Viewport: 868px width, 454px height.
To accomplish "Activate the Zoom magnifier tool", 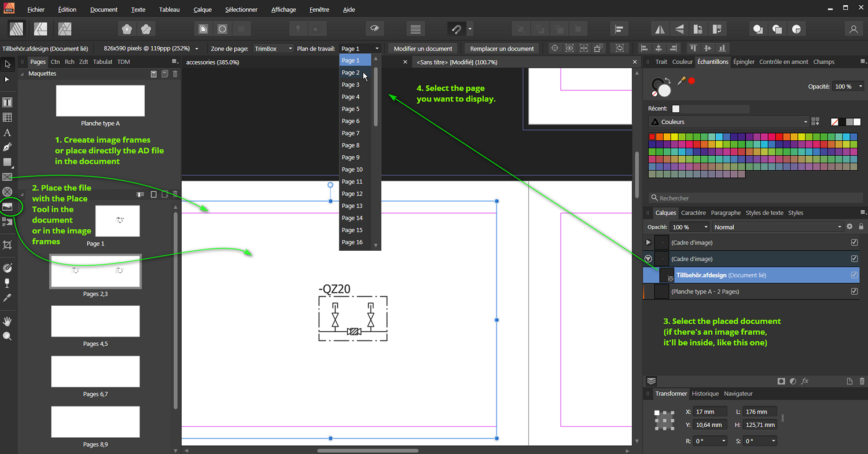I will (8, 336).
